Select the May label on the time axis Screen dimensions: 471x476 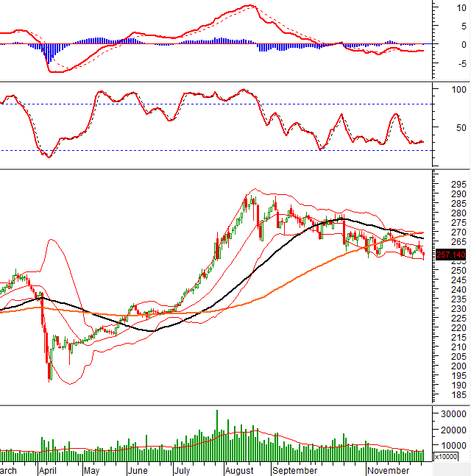91,469
